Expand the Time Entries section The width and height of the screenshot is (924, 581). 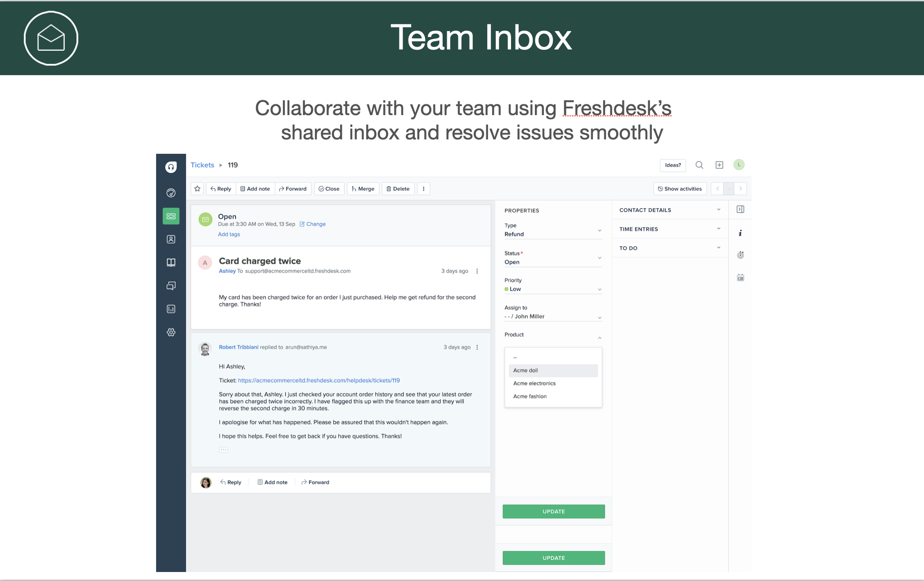click(670, 229)
